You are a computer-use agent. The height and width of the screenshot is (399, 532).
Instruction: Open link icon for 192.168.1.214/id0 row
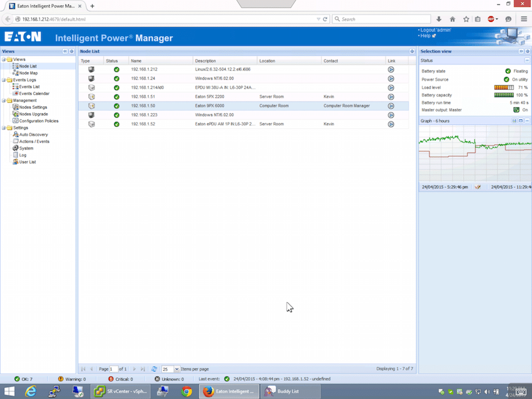[391, 88]
